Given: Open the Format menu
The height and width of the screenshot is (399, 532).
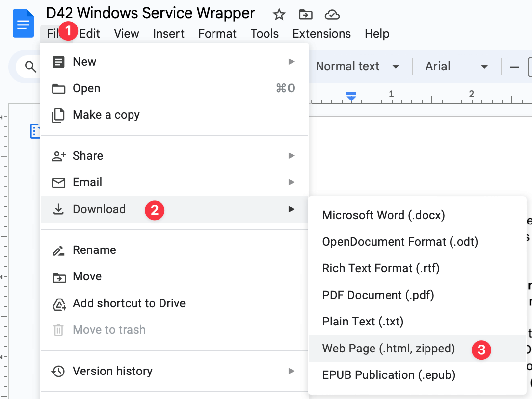Looking at the screenshot, I should tap(217, 34).
